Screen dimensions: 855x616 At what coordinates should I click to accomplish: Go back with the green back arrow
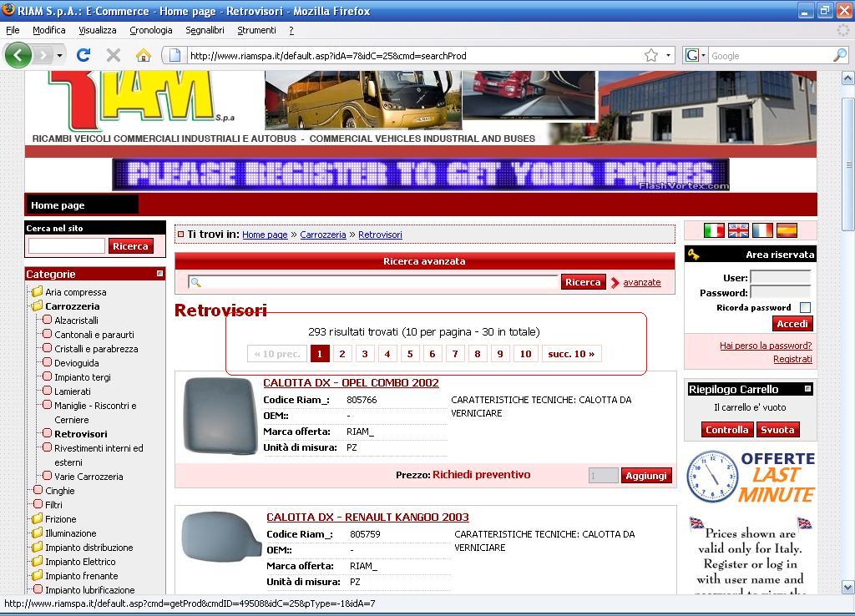coord(18,55)
